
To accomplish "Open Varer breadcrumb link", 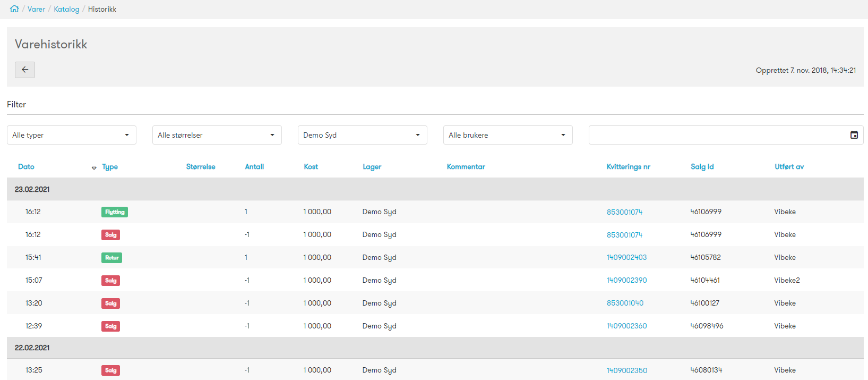I will pyautogui.click(x=36, y=9).
